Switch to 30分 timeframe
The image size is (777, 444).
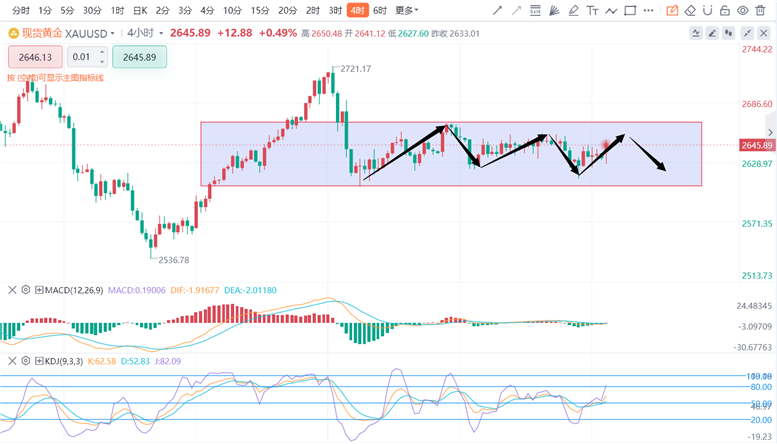coord(92,10)
